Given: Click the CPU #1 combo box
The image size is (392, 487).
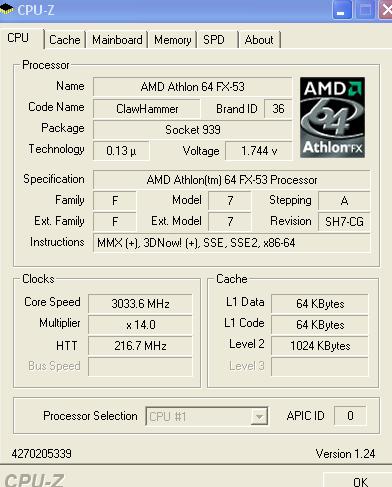Looking at the screenshot, I should coord(207,416).
